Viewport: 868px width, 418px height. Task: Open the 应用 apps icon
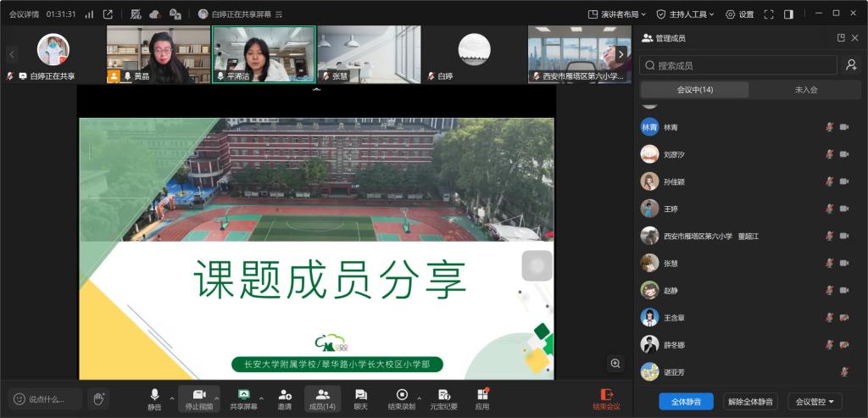pos(482,398)
